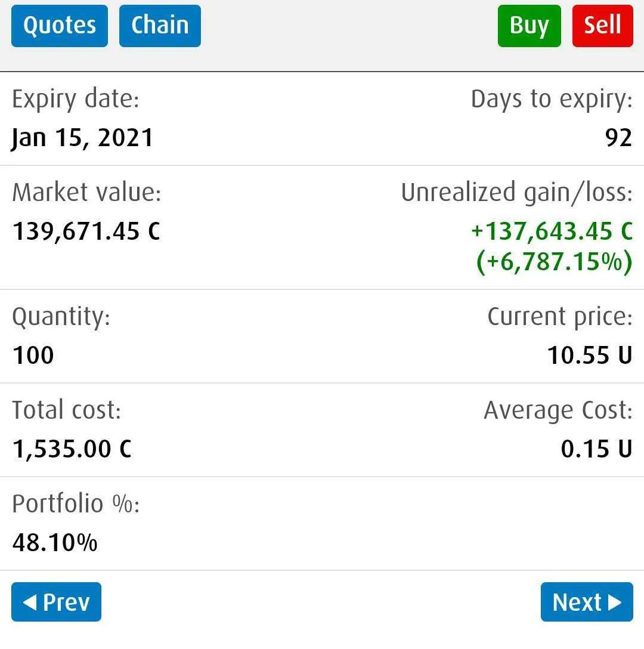
Task: Click the "Expiry date:" label
Action: pyautogui.click(x=76, y=99)
